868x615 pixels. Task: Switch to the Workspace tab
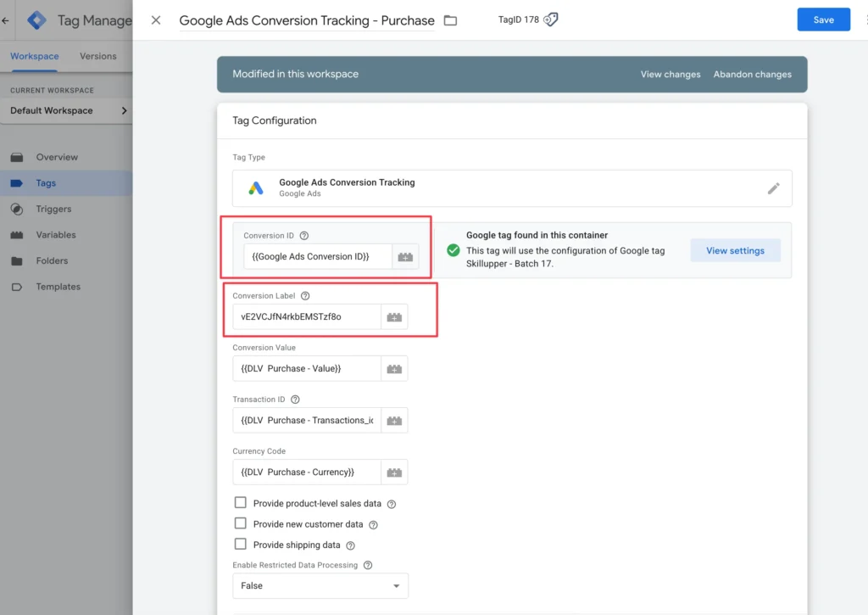[x=34, y=56]
